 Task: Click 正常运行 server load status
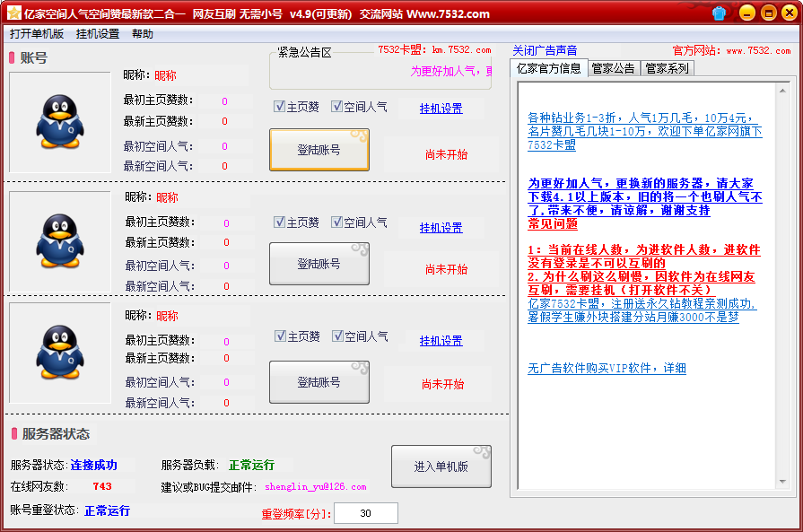(x=251, y=465)
